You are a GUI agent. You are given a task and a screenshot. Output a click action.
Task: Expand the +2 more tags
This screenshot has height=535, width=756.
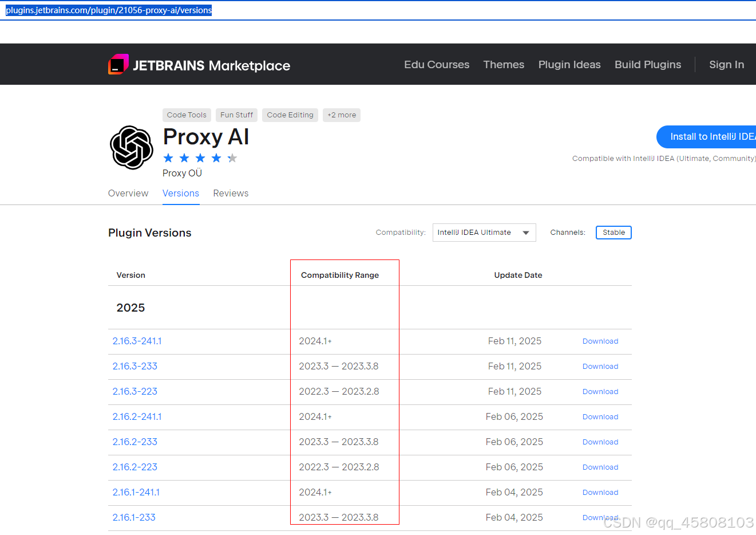[342, 115]
